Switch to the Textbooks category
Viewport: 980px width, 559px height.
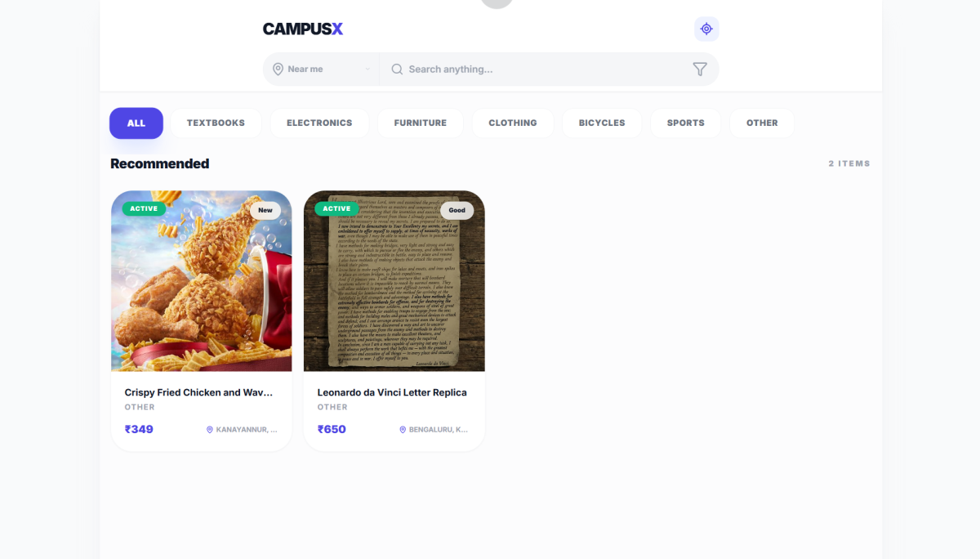coord(216,123)
